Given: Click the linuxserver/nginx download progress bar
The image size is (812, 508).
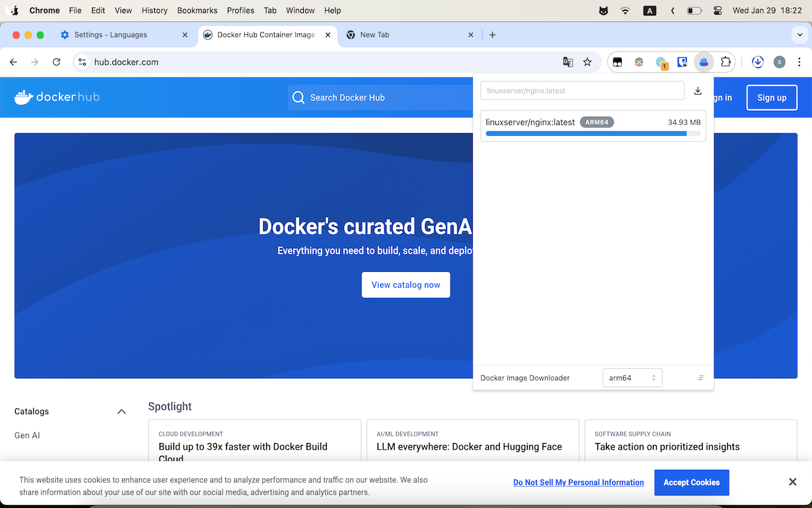Looking at the screenshot, I should click(593, 133).
